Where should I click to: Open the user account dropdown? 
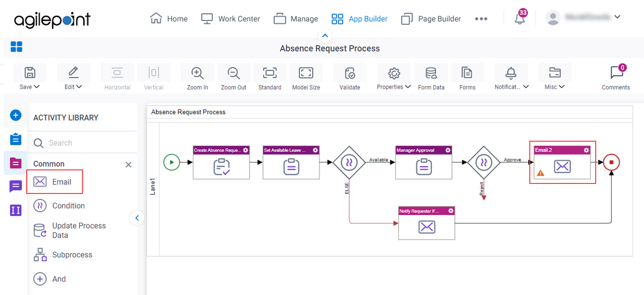coord(584,18)
